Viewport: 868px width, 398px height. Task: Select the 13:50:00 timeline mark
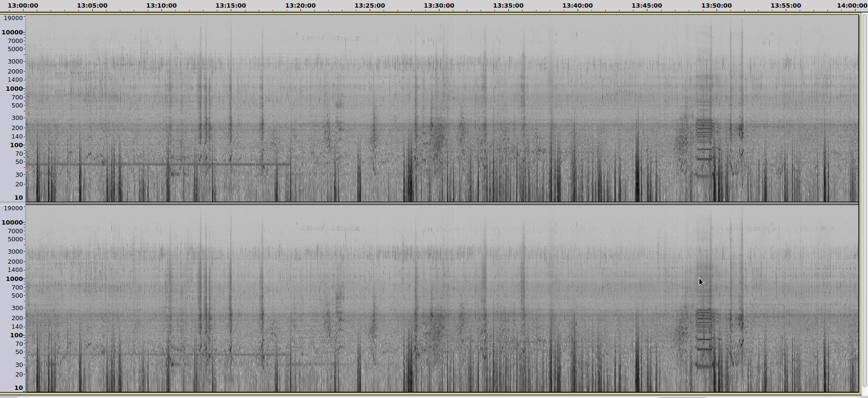(717, 6)
